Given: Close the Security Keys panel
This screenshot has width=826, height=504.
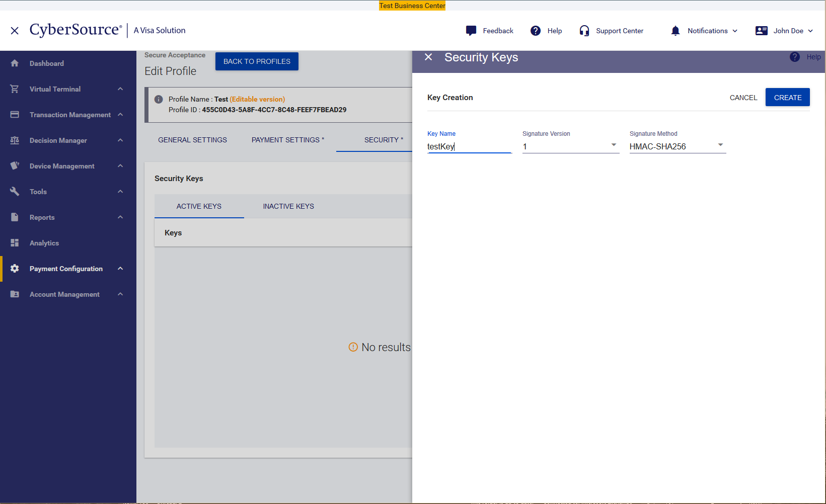Looking at the screenshot, I should (428, 57).
